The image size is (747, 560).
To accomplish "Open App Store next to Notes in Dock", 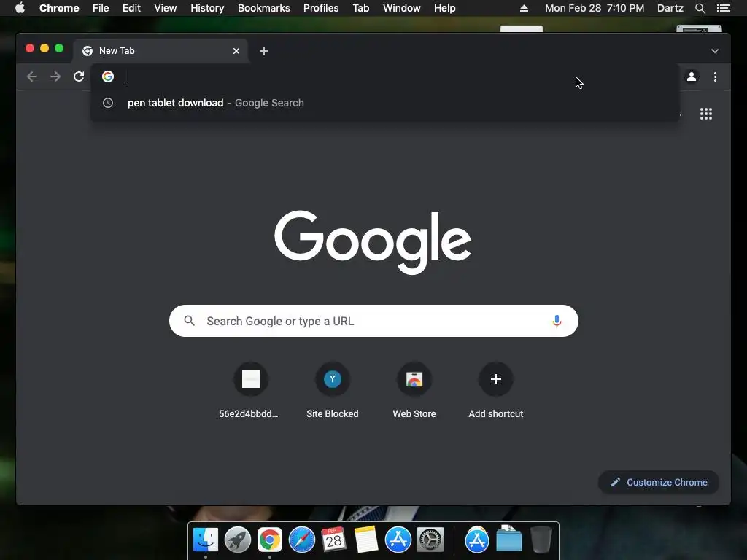I will coord(398,540).
